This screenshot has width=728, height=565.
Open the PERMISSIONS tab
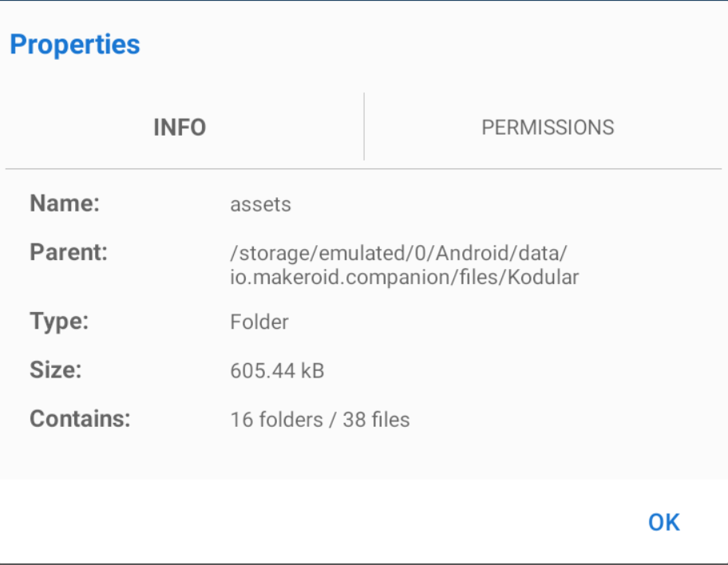pos(548,128)
